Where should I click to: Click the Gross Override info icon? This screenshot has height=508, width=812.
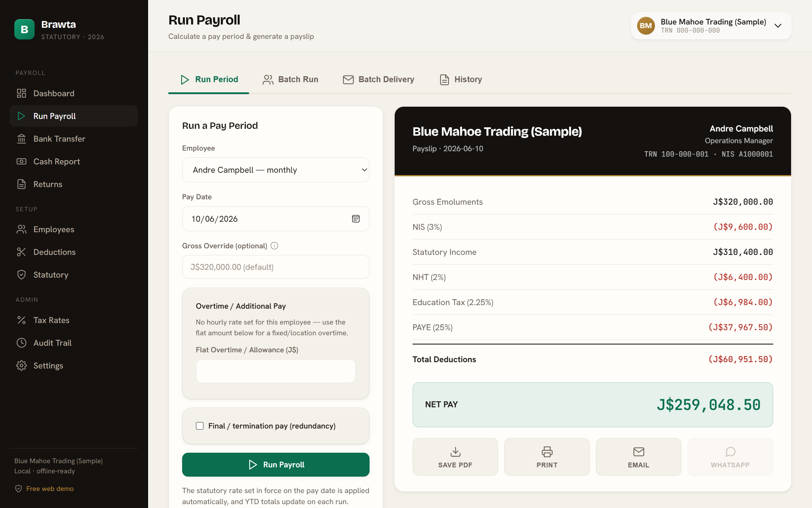[x=274, y=246]
